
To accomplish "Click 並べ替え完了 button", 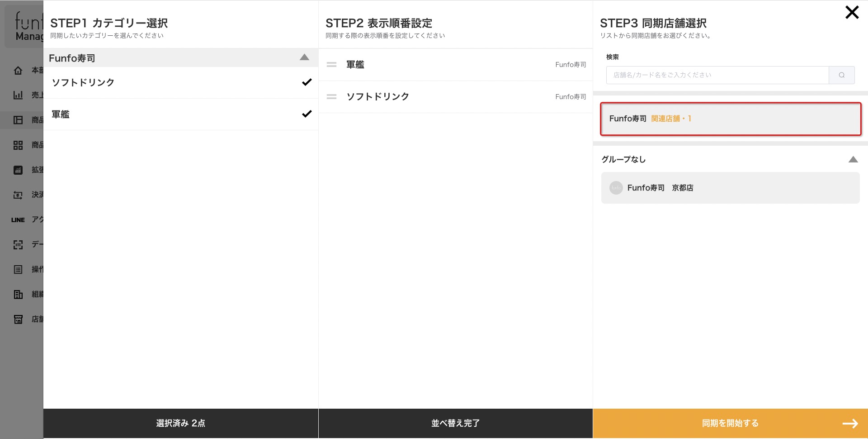I will tap(456, 424).
